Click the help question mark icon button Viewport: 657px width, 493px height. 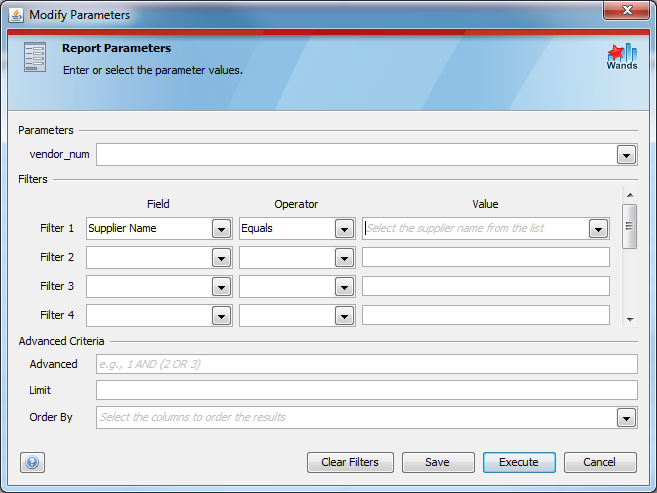point(32,462)
